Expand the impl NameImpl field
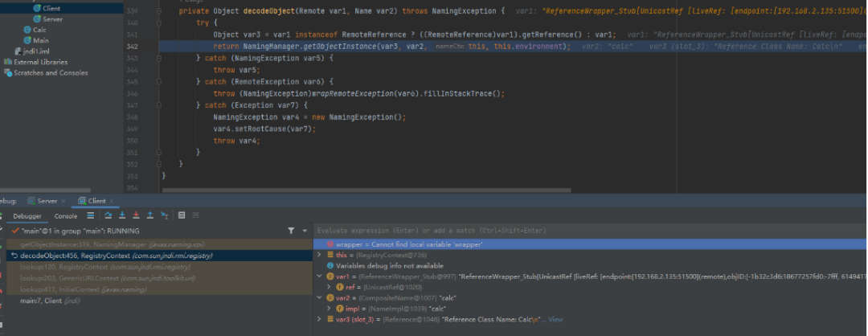868x336 pixels. coord(329,309)
